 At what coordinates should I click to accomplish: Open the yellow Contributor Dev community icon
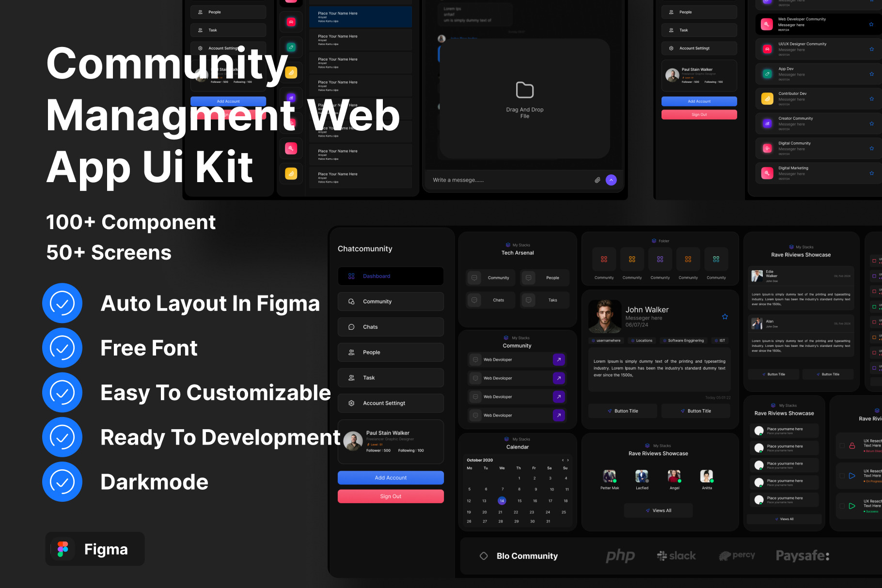click(767, 99)
